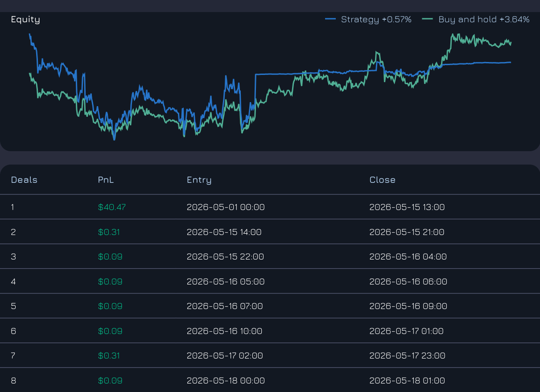
Task: Select close time 2026-05-16 09:00
Action: 408,306
